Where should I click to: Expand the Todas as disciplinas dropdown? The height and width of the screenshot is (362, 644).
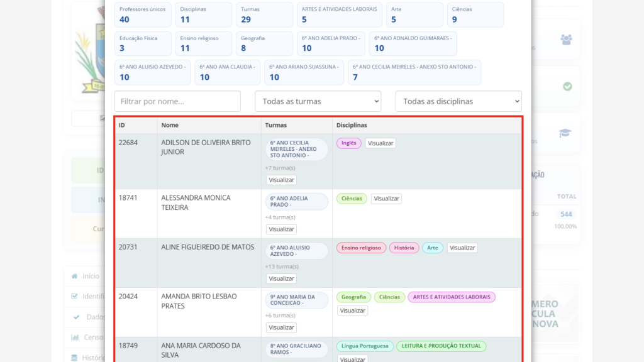tap(458, 101)
